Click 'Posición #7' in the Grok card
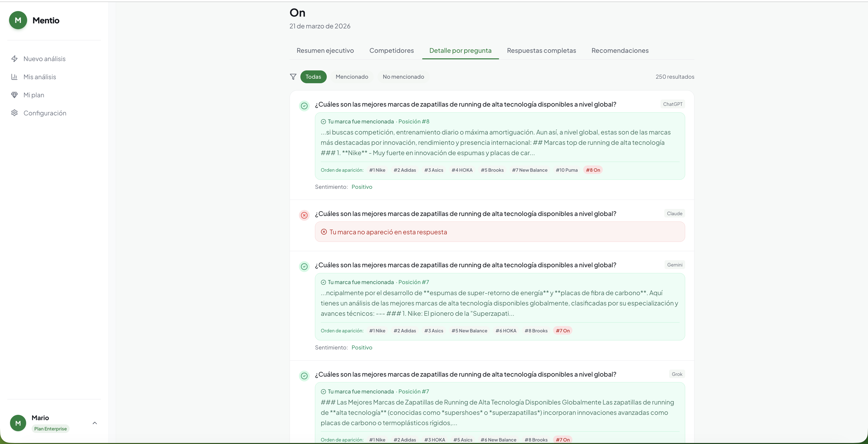 pyautogui.click(x=414, y=391)
